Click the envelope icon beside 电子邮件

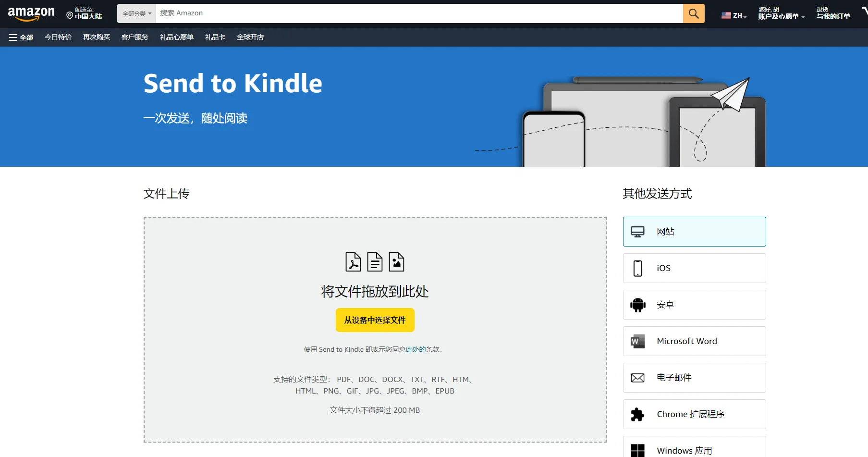click(x=637, y=378)
